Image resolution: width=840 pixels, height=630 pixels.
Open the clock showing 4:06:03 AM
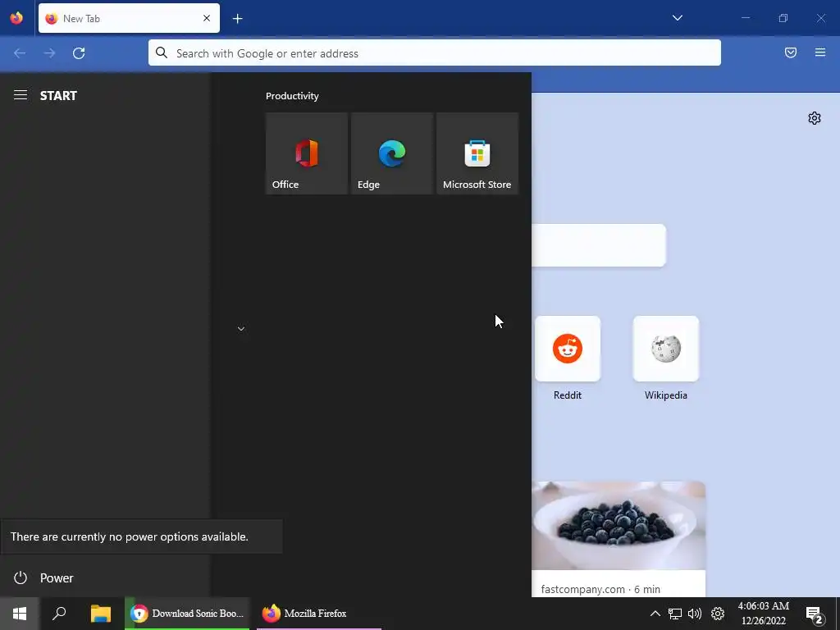(x=764, y=614)
